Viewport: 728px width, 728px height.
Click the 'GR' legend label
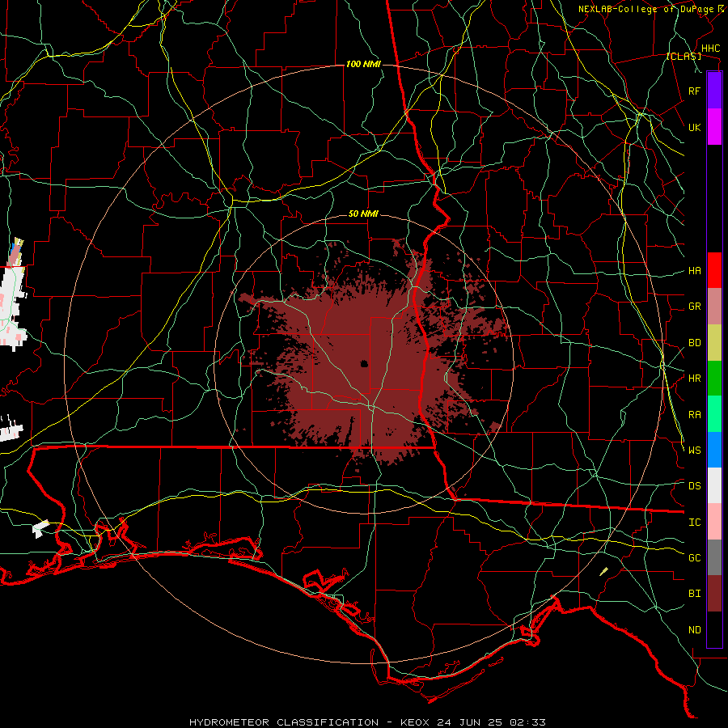(x=694, y=307)
